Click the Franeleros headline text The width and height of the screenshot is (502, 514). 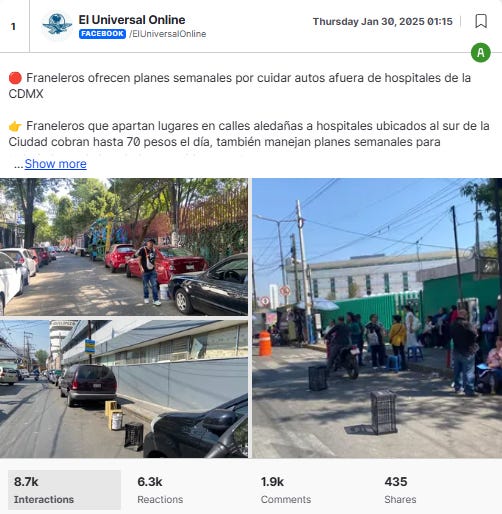tap(240, 86)
